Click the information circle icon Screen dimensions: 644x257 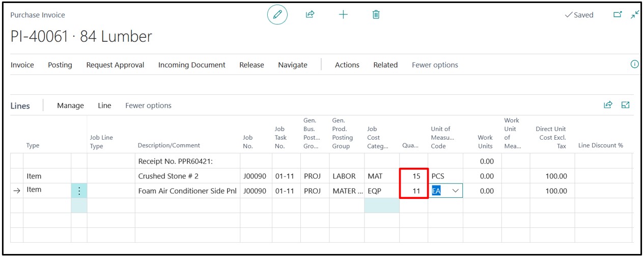634,64
